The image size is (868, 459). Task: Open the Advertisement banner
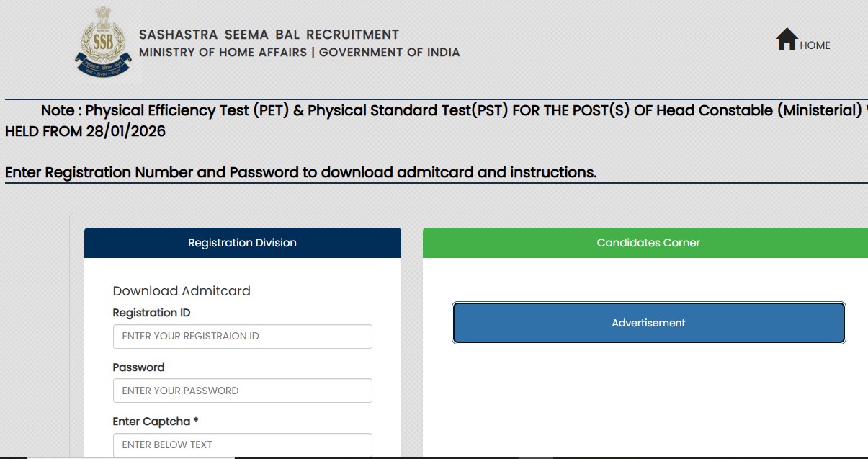click(x=648, y=322)
